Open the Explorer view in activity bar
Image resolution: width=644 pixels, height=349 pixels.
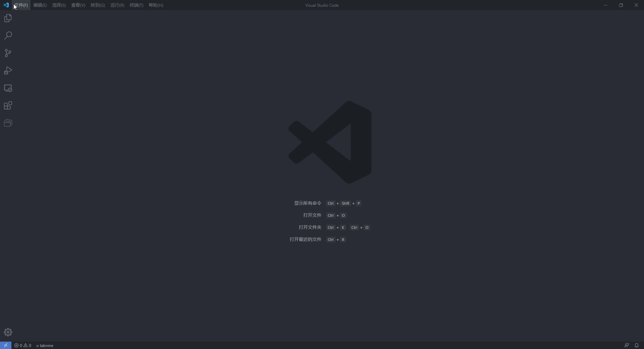tap(8, 18)
